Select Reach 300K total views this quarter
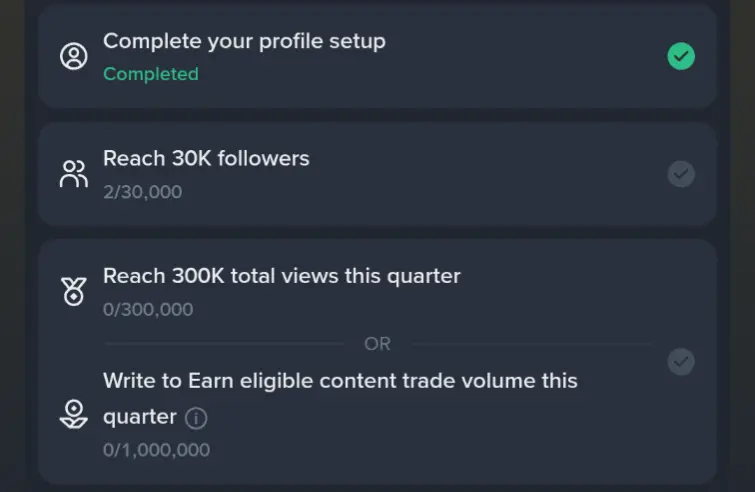Screen dimensions: 755x492 coord(281,276)
